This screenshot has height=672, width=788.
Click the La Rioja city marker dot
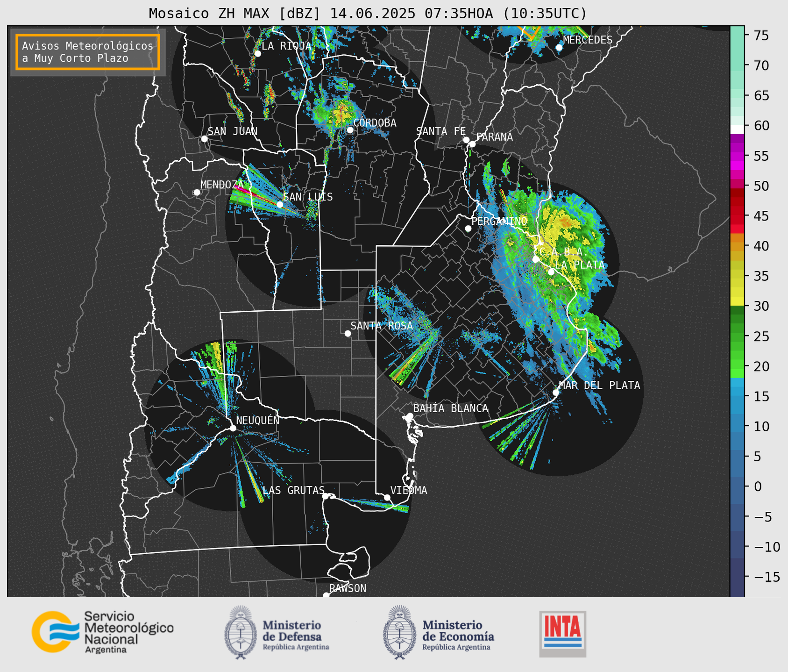pos(257,53)
